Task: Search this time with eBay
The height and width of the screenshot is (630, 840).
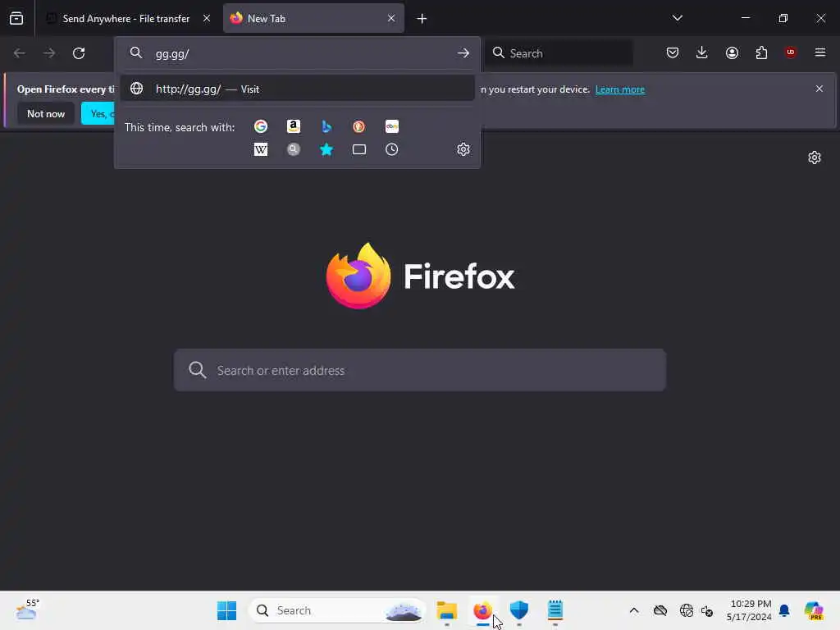Action: (x=391, y=126)
